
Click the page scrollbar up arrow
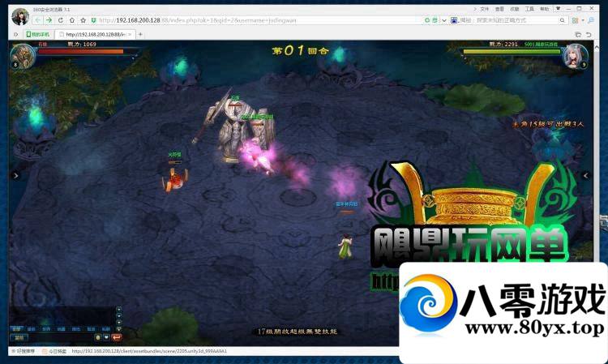[597, 47]
